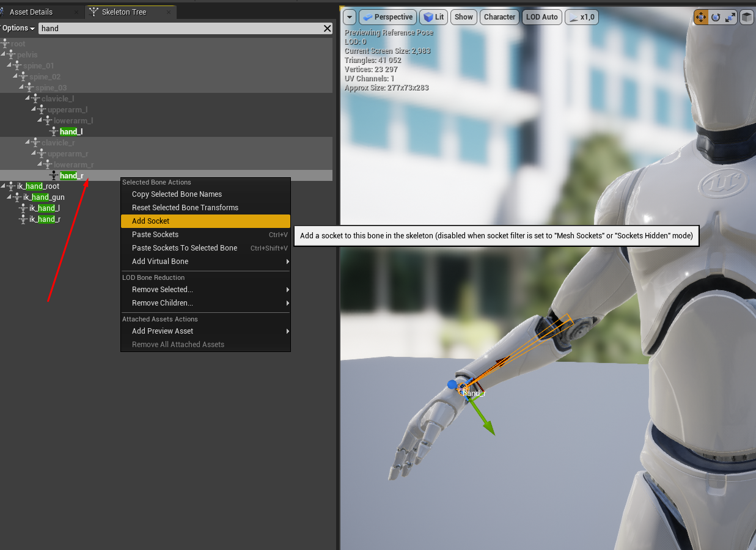The width and height of the screenshot is (756, 550).
Task: Click inside the bone search field
Action: pyautogui.click(x=183, y=28)
